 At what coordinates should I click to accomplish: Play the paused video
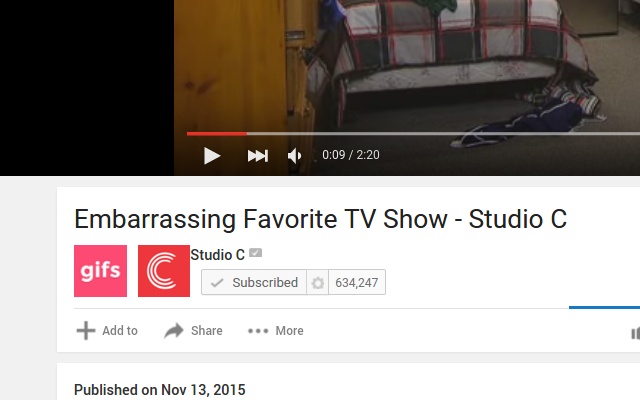212,156
